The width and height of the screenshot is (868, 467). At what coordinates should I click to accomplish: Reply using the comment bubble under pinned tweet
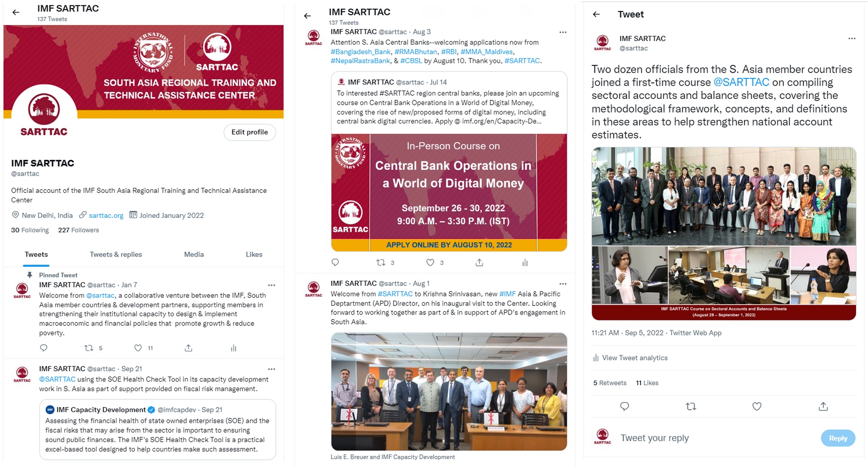coord(44,348)
